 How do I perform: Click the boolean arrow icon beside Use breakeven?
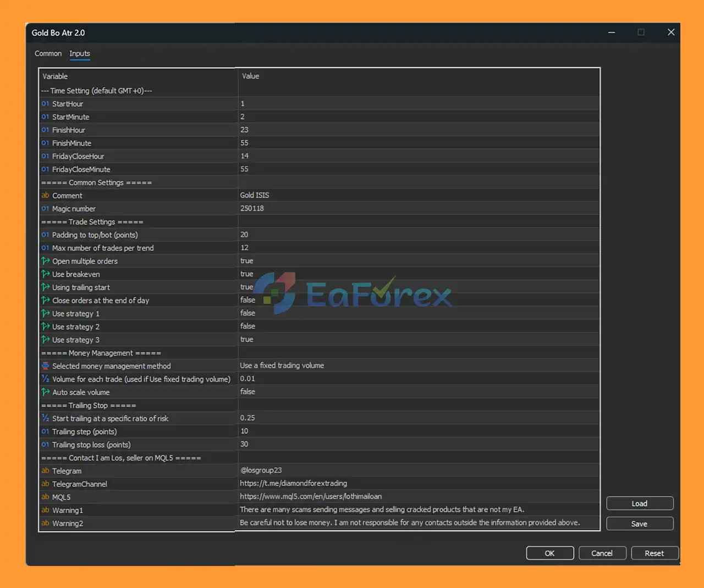(x=46, y=274)
